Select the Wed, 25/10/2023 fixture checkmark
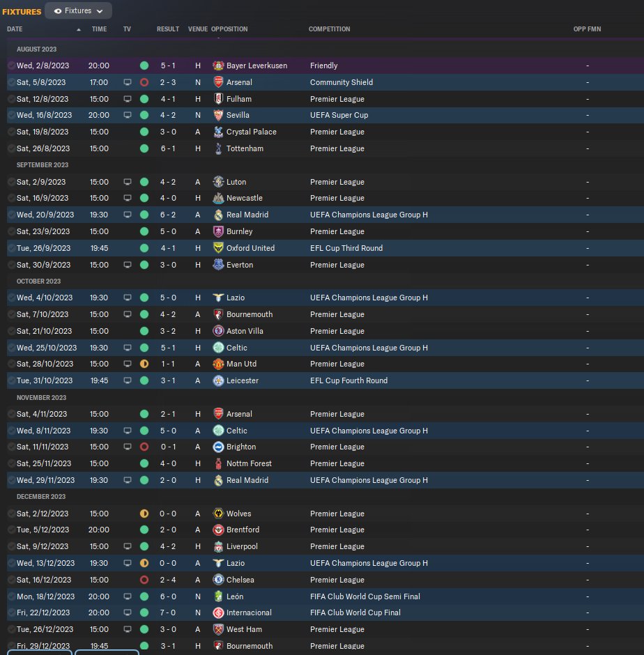 [12, 348]
